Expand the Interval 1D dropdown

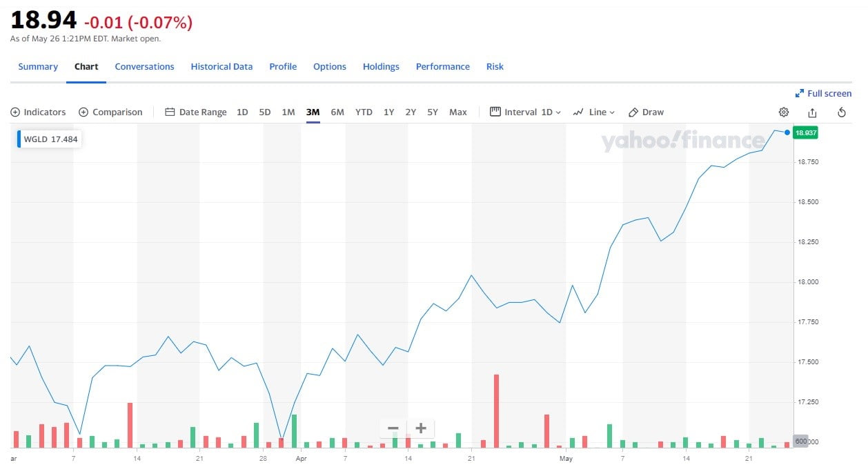526,112
